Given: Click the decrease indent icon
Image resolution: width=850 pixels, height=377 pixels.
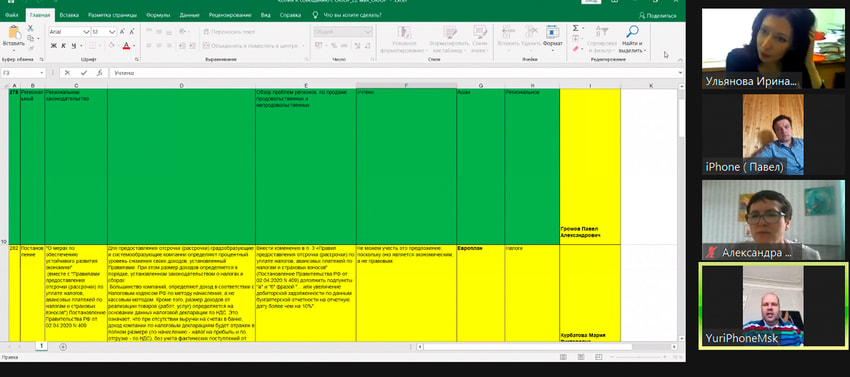Looking at the screenshot, I should 182,46.
